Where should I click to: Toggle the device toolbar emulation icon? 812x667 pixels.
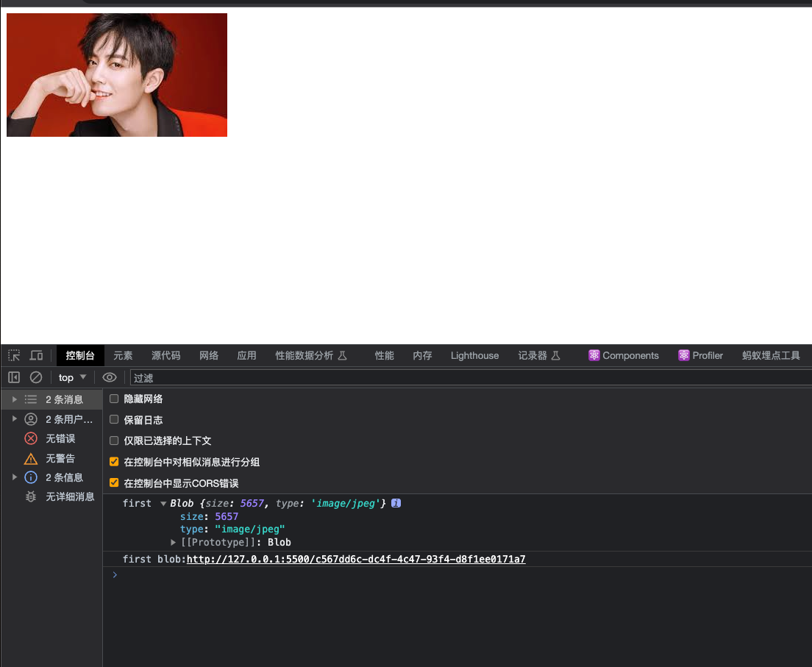point(36,355)
